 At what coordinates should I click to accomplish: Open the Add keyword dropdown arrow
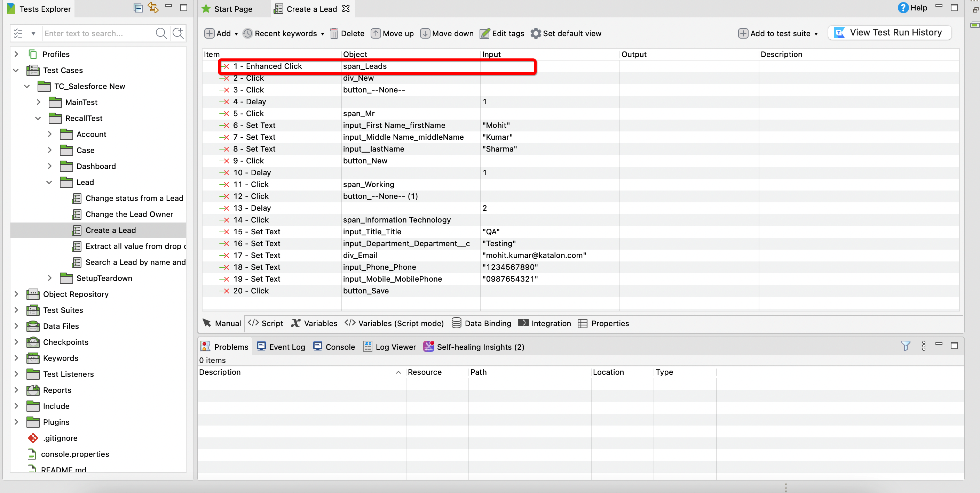click(236, 34)
